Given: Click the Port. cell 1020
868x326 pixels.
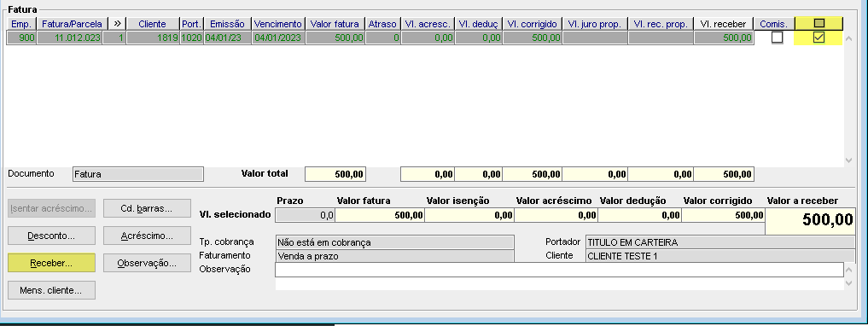Looking at the screenshot, I should click(191, 38).
